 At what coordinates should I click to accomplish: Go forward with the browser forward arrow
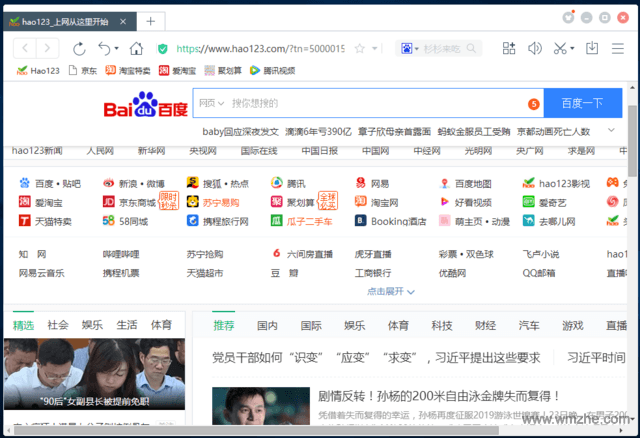click(47, 49)
